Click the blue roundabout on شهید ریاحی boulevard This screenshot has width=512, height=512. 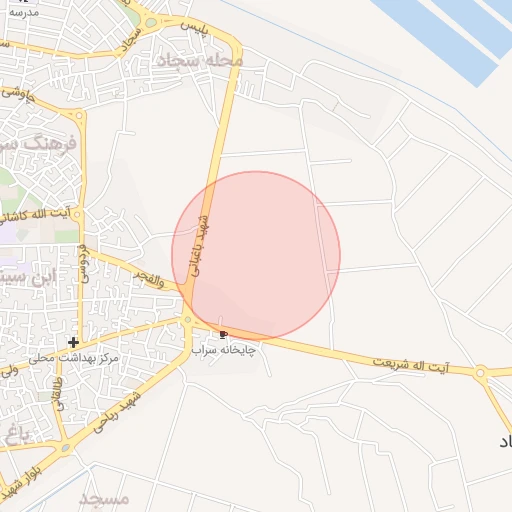point(65,448)
